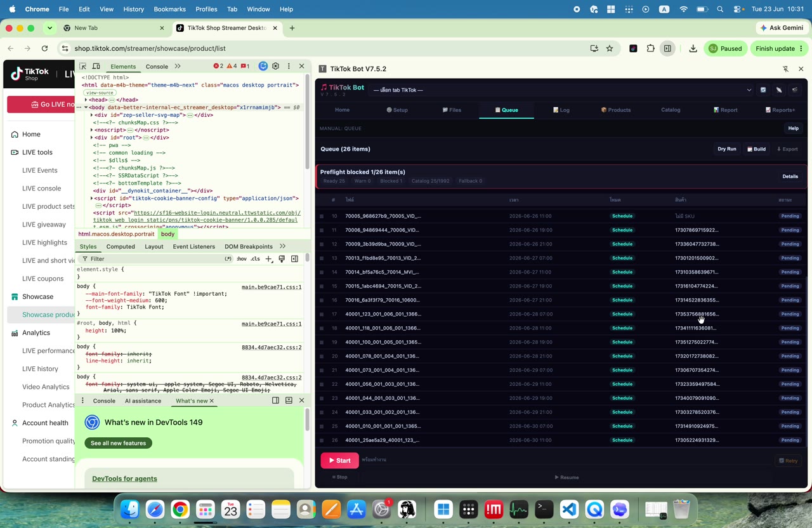Click the Help button
Viewport: 812px width, 528px height.
click(793, 128)
